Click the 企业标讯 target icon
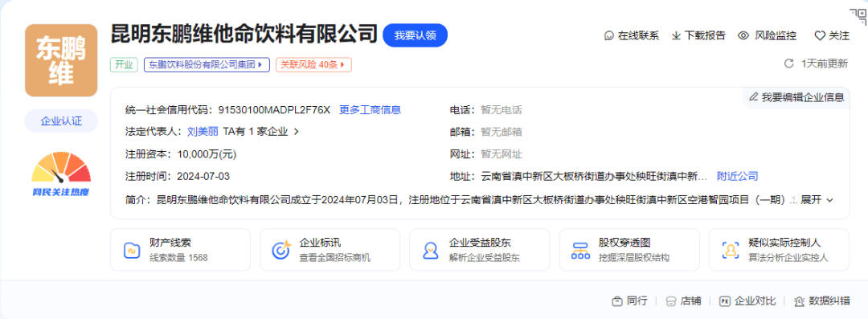 (280, 251)
